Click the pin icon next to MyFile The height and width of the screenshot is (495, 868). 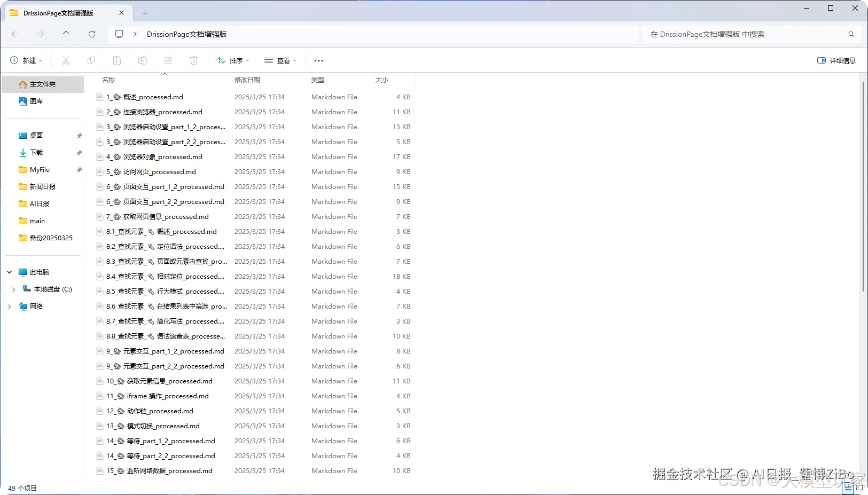79,170
